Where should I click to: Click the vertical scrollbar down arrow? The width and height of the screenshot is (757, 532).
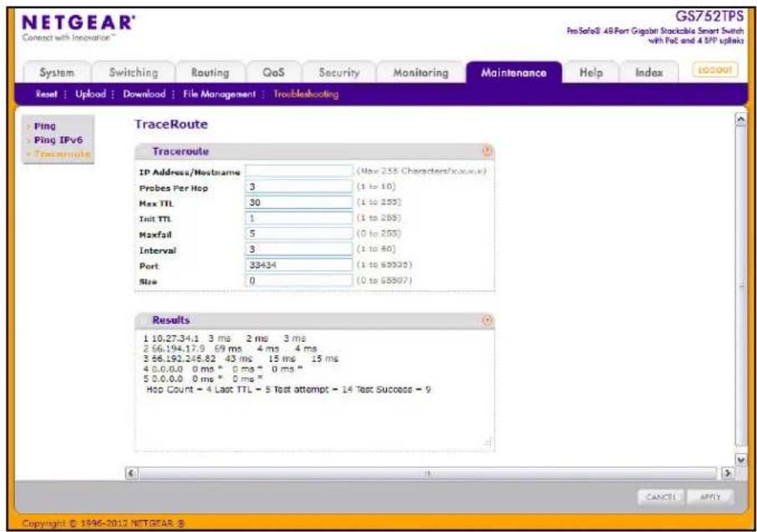tap(740, 459)
